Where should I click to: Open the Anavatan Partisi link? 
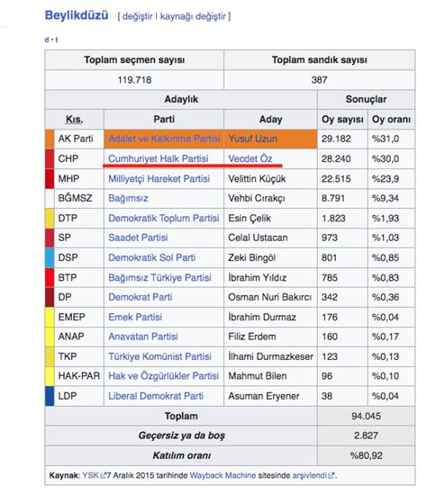point(143,337)
